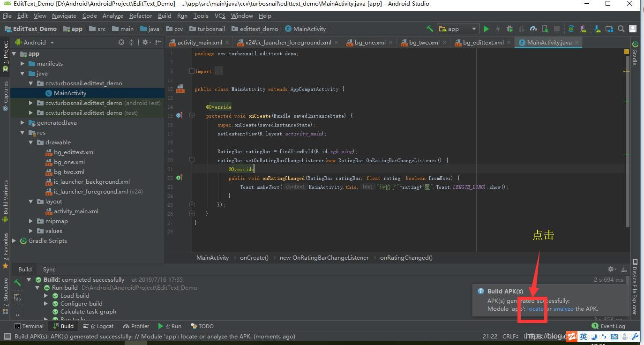The width and height of the screenshot is (644, 345).
Task: Expand Gradle Scripts node
Action: point(14,241)
